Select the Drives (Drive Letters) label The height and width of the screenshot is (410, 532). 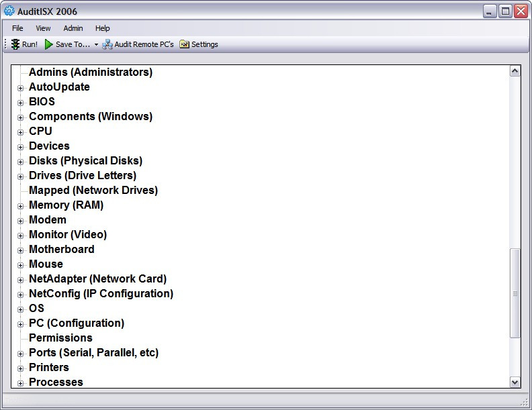(83, 176)
